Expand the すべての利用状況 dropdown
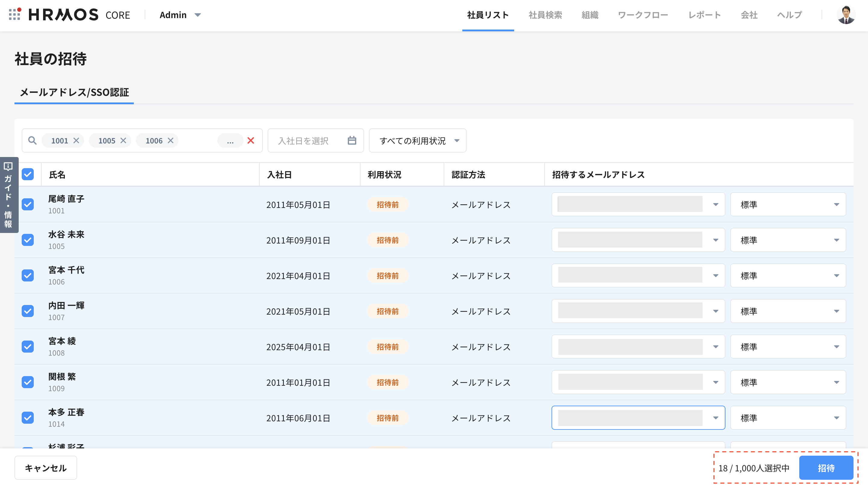Image resolution: width=868 pixels, height=487 pixels. pyautogui.click(x=417, y=140)
